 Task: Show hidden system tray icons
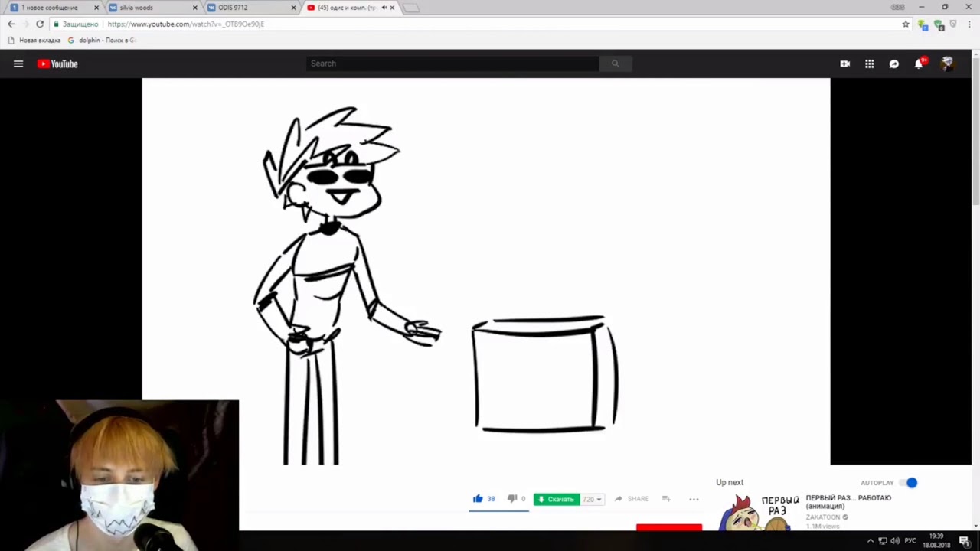coord(870,541)
